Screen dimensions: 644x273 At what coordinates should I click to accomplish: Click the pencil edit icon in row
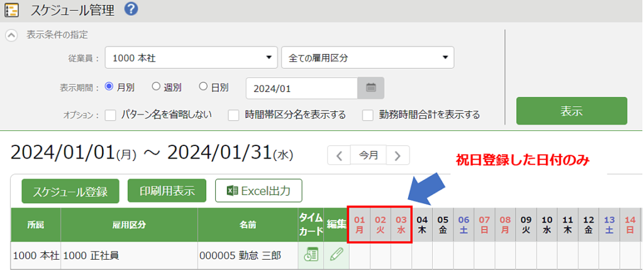[336, 255]
